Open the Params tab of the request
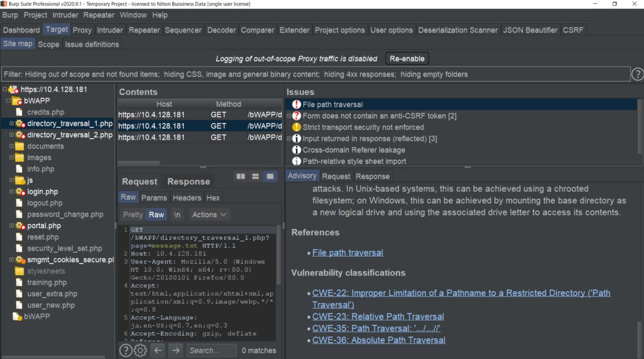This screenshot has height=359, width=644. 154,197
